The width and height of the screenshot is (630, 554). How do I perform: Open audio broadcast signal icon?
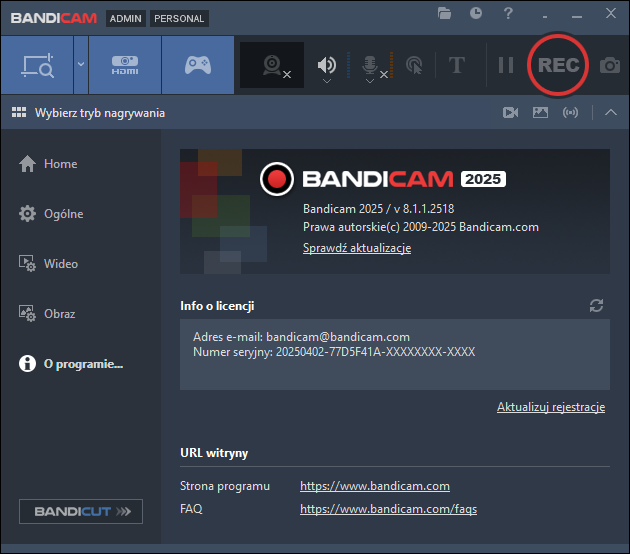[x=571, y=112]
